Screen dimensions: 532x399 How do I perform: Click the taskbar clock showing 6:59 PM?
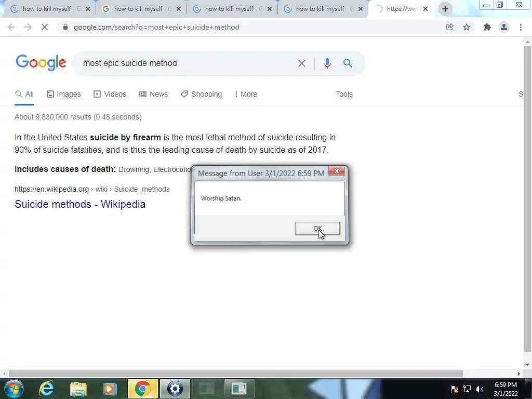(x=506, y=389)
